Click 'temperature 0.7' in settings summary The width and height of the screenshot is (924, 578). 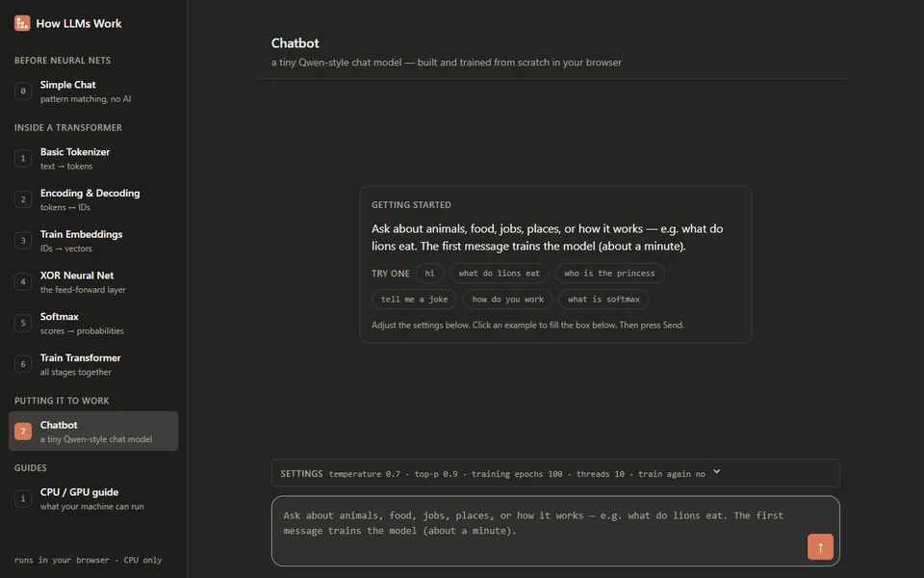point(364,474)
